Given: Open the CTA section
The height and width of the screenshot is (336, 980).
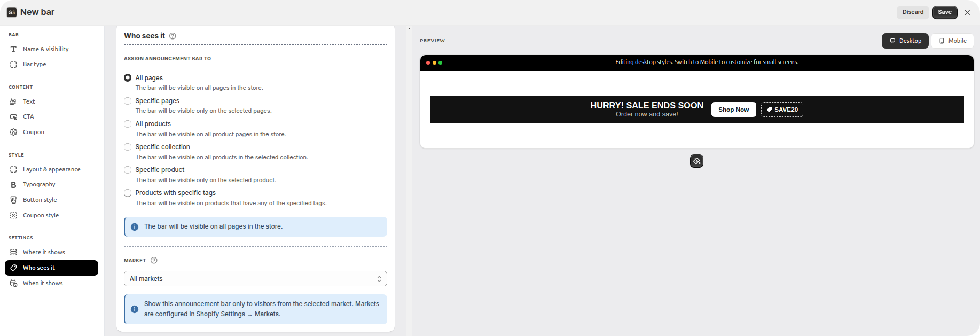Looking at the screenshot, I should tap(51, 116).
